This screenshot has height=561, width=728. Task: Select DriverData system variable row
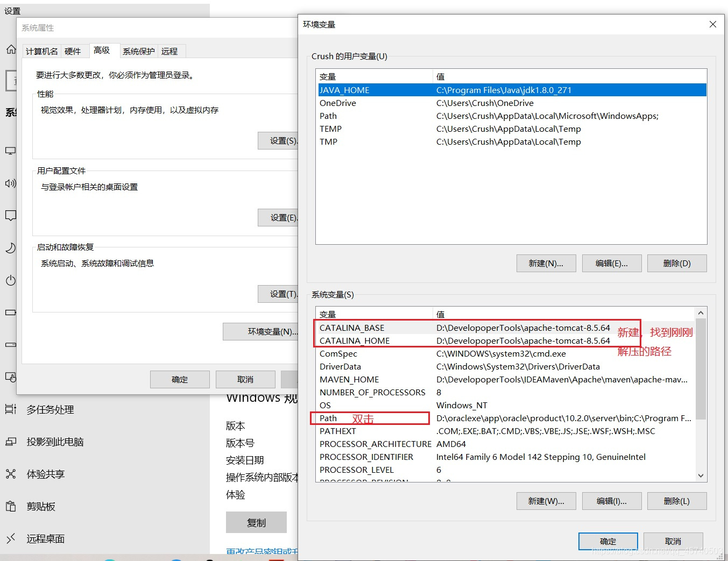pyautogui.click(x=506, y=367)
